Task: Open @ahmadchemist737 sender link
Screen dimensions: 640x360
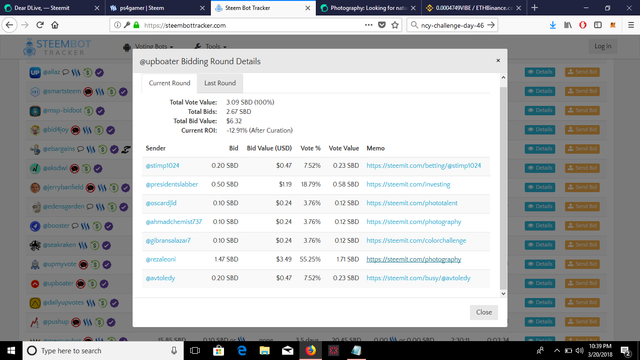Action: (x=174, y=222)
